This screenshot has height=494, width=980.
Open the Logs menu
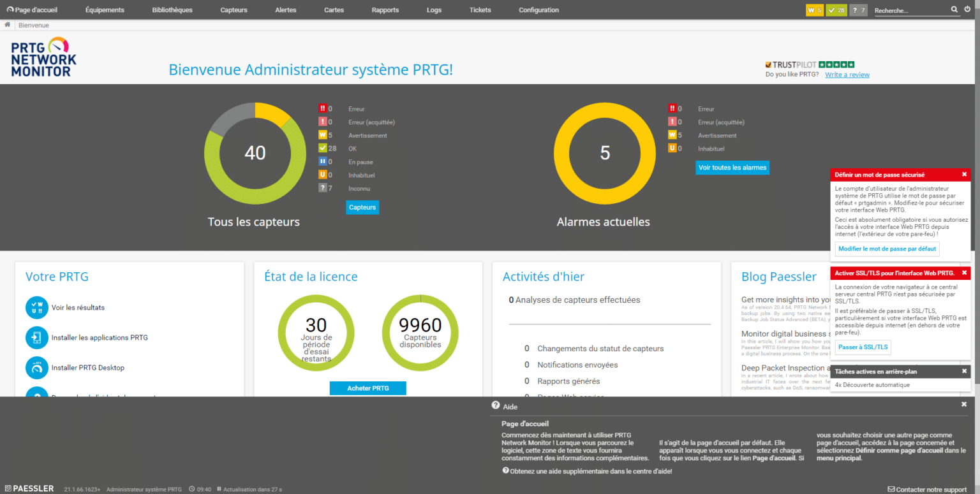434,10
